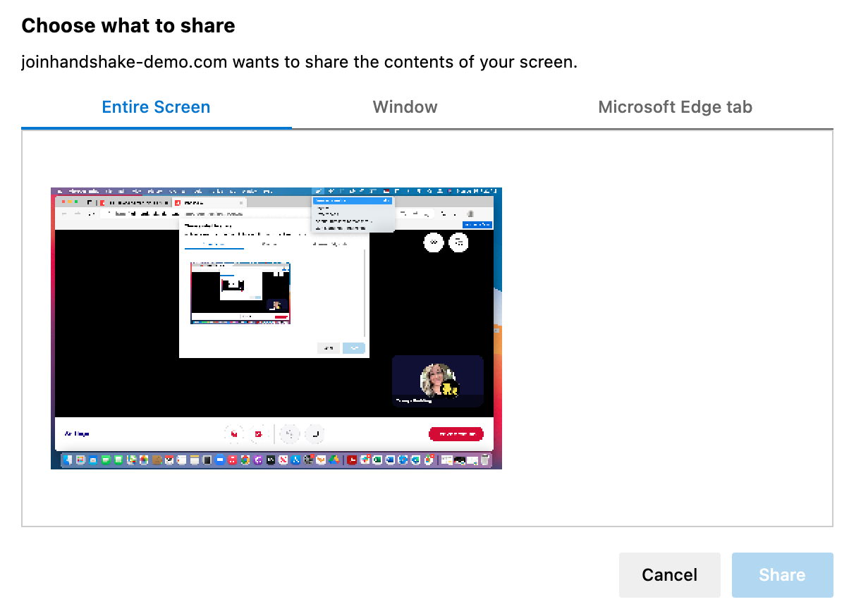This screenshot has width=849, height=616.
Task: Switch to the Window tab
Action: click(405, 106)
